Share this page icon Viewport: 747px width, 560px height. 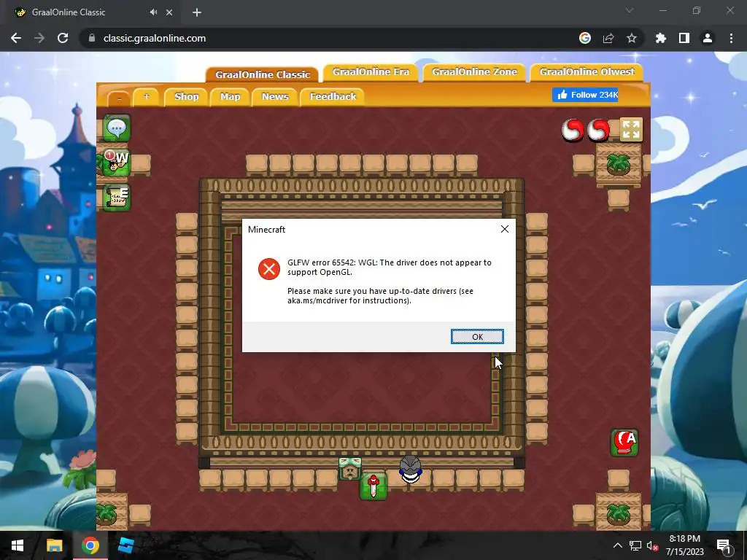[x=608, y=38]
